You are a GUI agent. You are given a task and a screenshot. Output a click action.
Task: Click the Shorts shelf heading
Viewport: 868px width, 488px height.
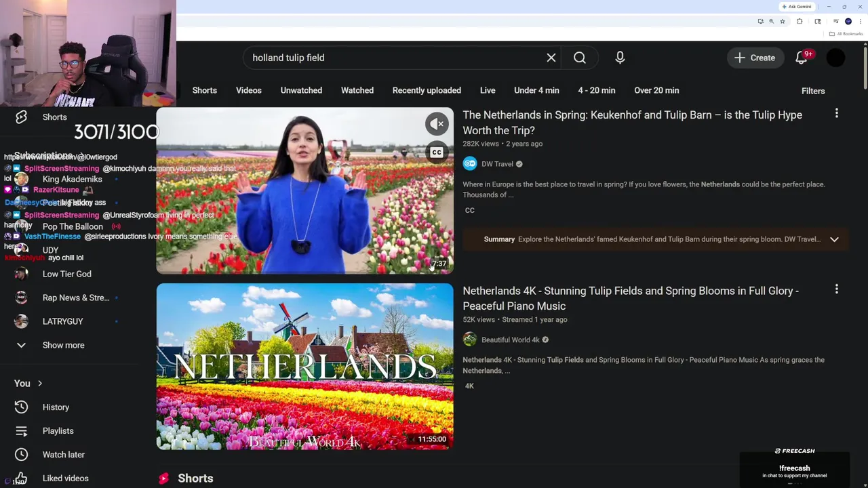tap(195, 479)
